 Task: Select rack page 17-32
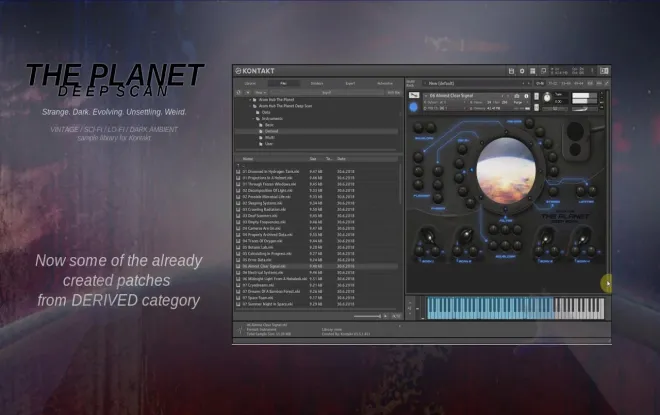tap(551, 83)
